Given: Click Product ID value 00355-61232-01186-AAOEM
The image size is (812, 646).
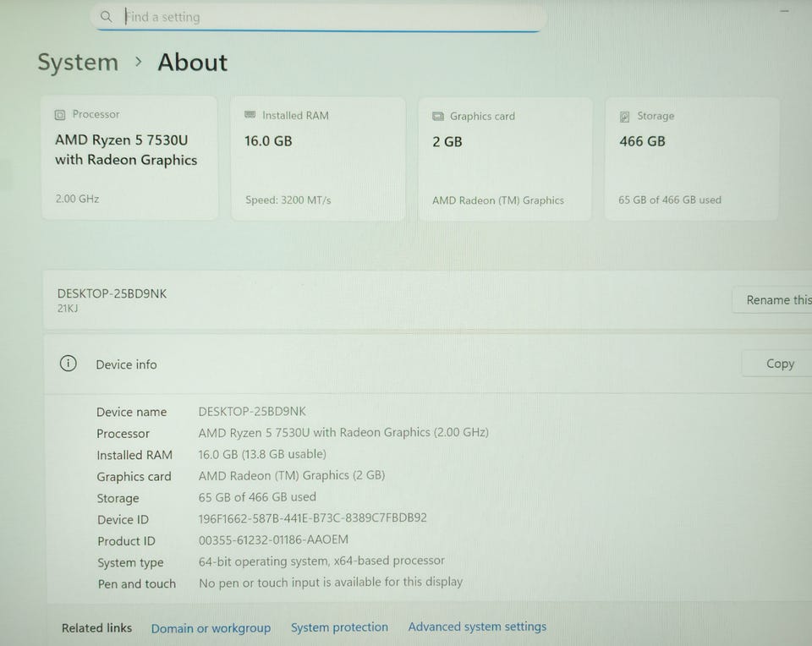Looking at the screenshot, I should [273, 540].
